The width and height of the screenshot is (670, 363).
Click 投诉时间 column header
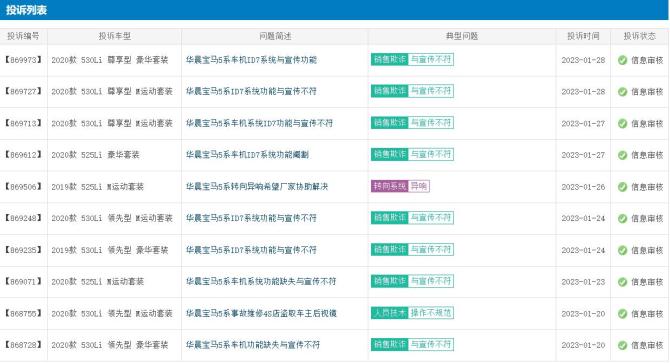[x=583, y=36]
